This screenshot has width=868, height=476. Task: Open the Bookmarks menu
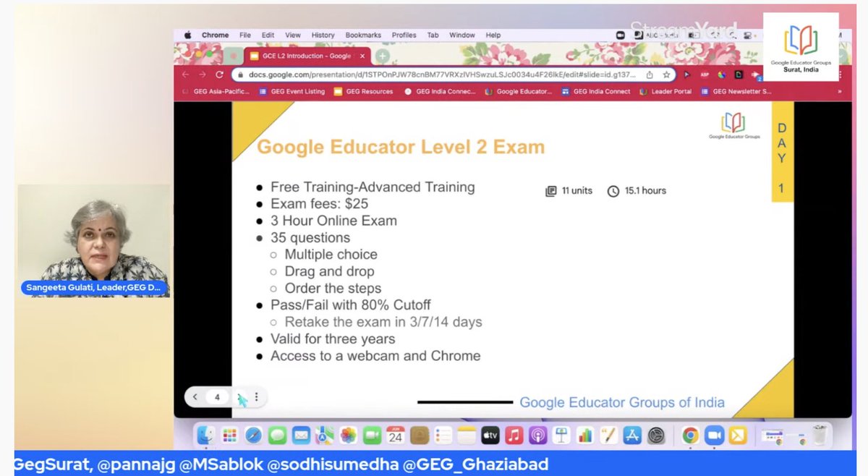click(363, 35)
